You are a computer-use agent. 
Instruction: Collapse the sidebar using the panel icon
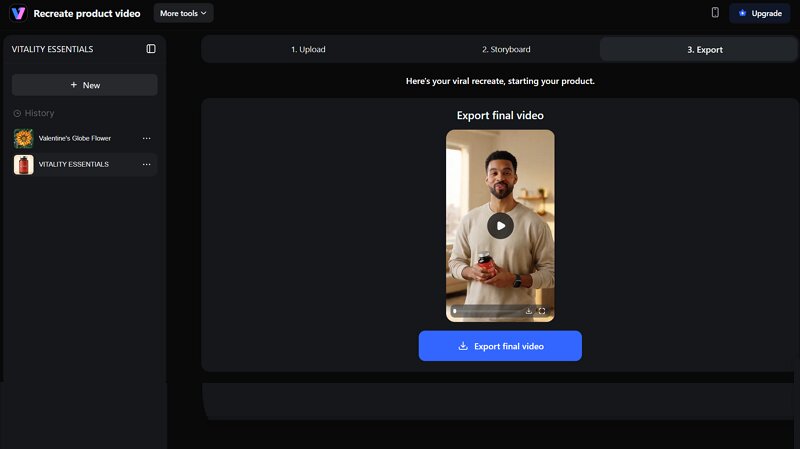151,49
